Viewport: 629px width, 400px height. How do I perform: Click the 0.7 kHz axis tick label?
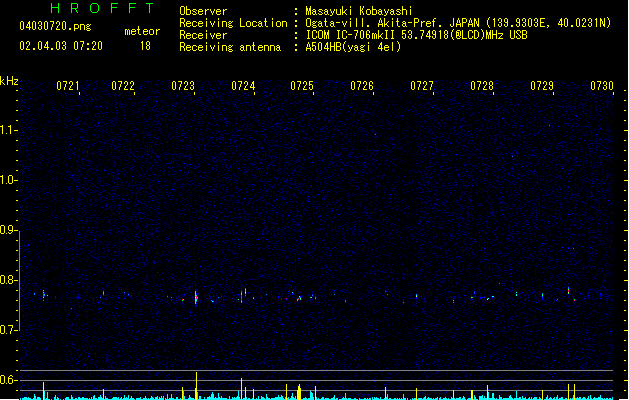click(x=8, y=330)
